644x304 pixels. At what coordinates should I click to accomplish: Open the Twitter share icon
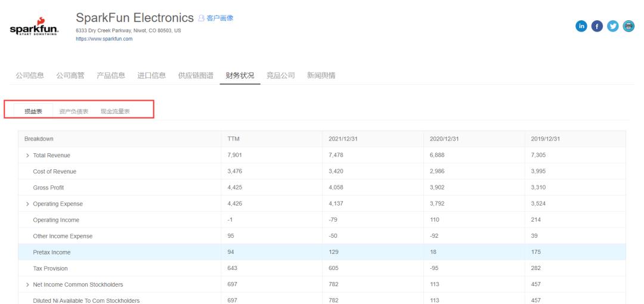coord(613,26)
